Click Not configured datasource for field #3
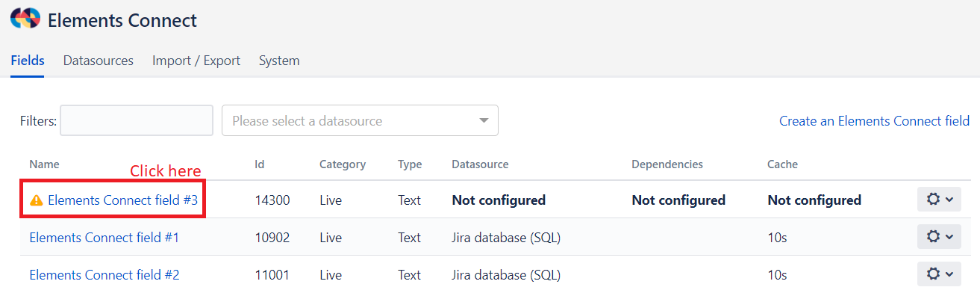 coord(499,200)
